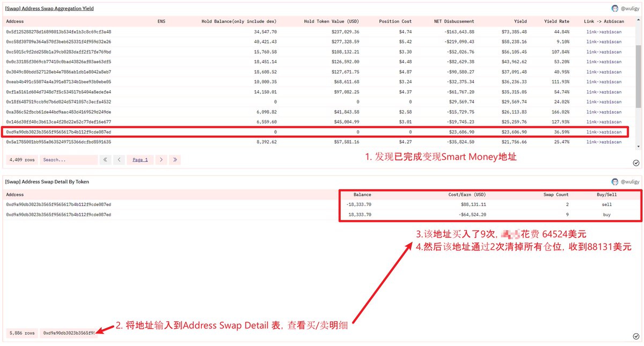Click the buy row cost -$64,524.20
Image resolution: width=644 pixels, height=346 pixels.
pyautogui.click(x=472, y=215)
